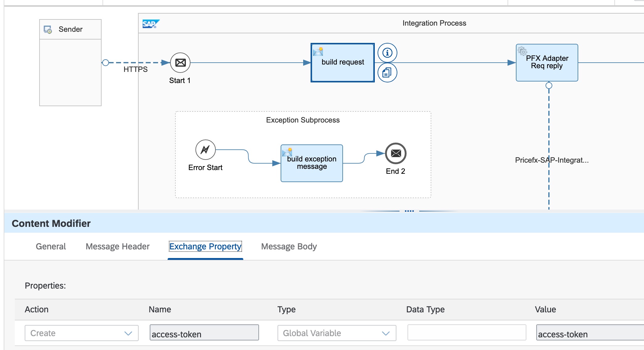Switch to the General tab
Viewport: 644px width, 350px height.
pyautogui.click(x=51, y=246)
